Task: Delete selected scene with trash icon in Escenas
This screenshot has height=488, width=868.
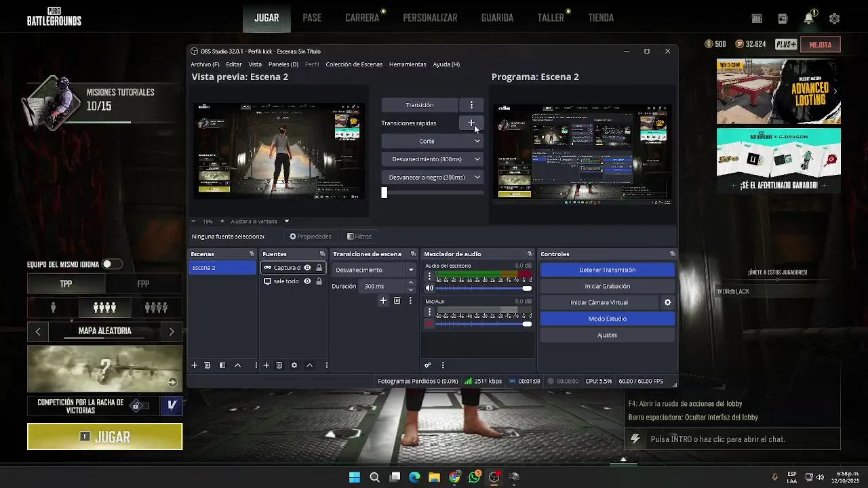Action: 208,365
